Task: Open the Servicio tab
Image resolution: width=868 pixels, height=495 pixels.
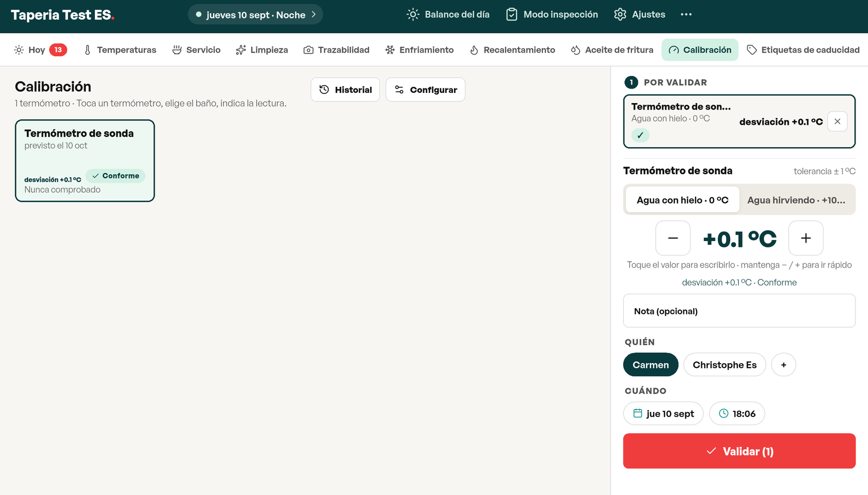Action: tap(196, 50)
